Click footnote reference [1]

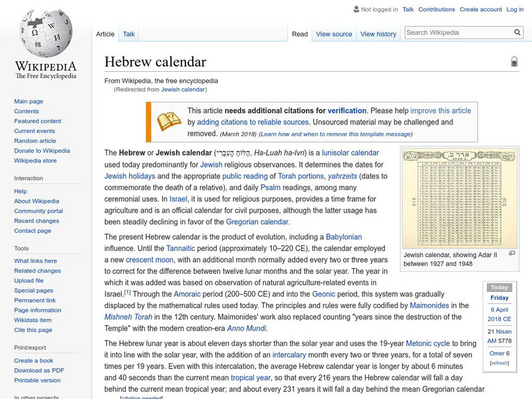point(127,292)
